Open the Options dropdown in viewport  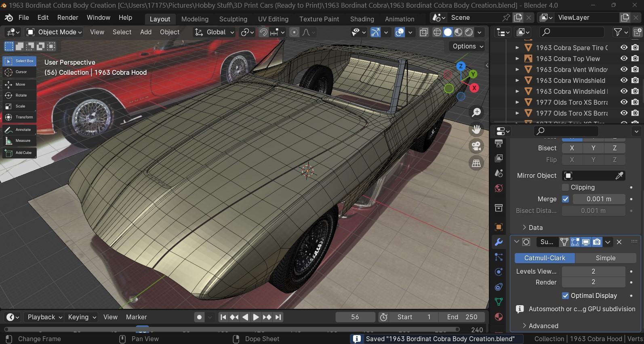[468, 46]
